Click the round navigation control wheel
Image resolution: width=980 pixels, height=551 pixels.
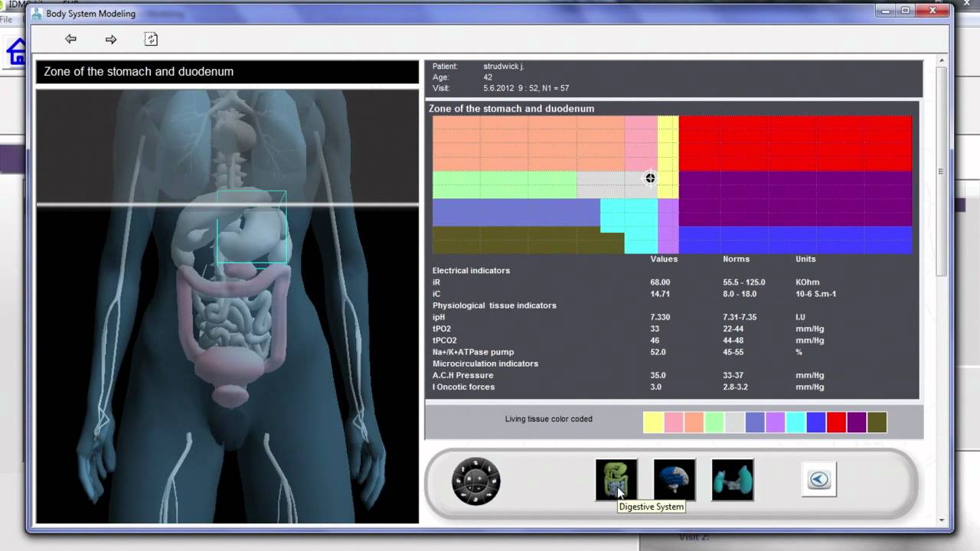475,481
